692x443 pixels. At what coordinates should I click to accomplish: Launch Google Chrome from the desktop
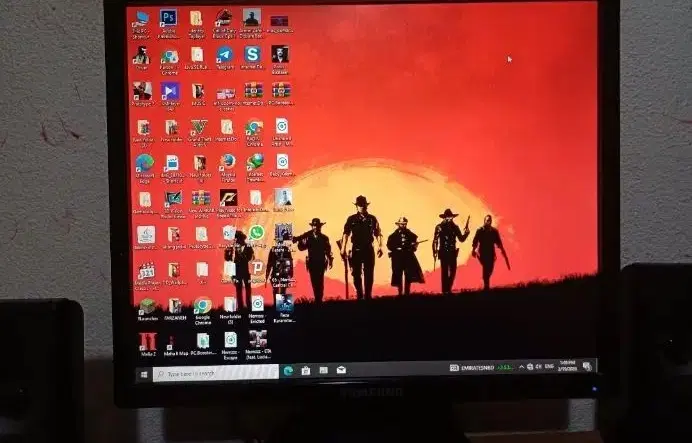[x=203, y=311]
